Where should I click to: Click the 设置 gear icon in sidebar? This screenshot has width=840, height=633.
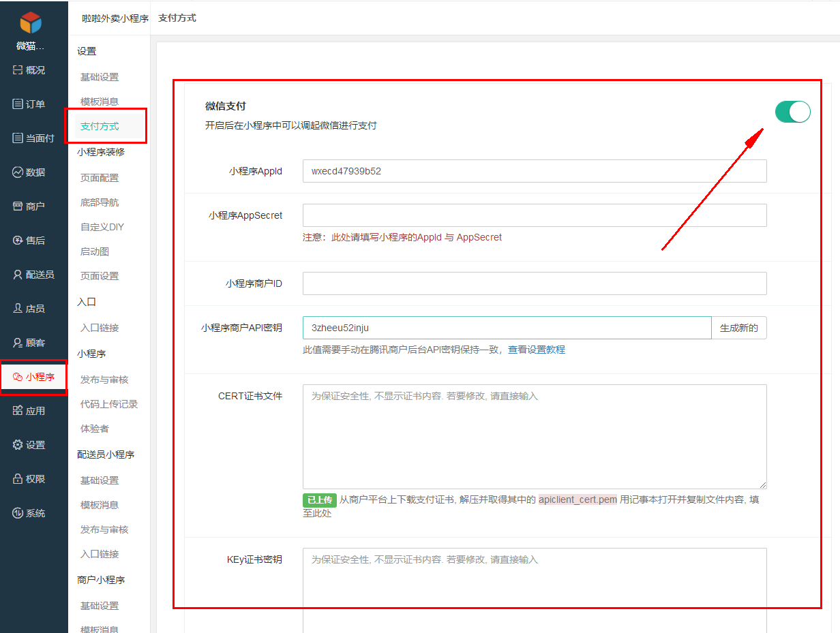(18, 444)
